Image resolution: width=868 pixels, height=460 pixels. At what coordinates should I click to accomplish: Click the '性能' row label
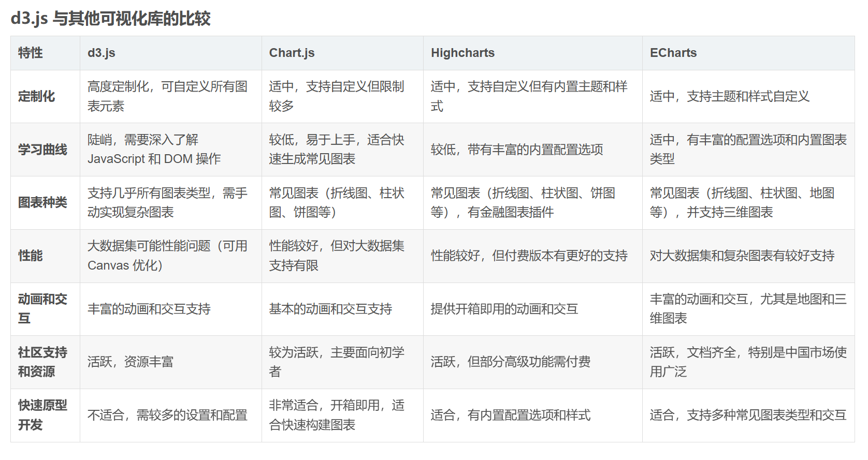(x=46, y=256)
